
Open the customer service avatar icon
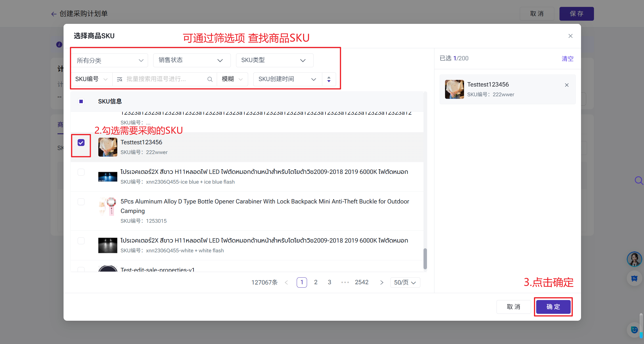634,259
